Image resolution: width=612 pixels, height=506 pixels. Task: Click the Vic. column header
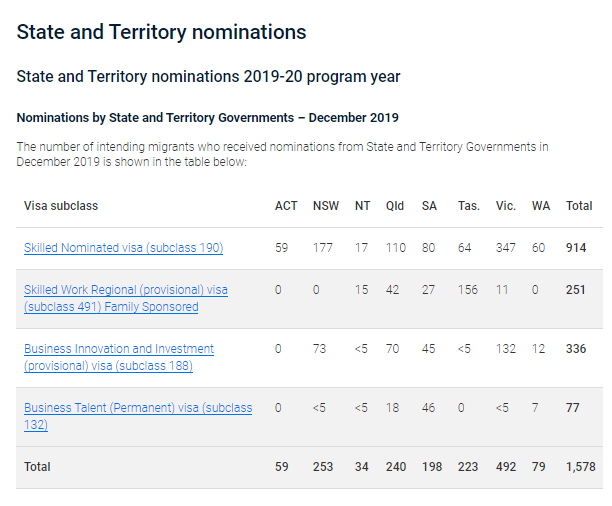505,206
